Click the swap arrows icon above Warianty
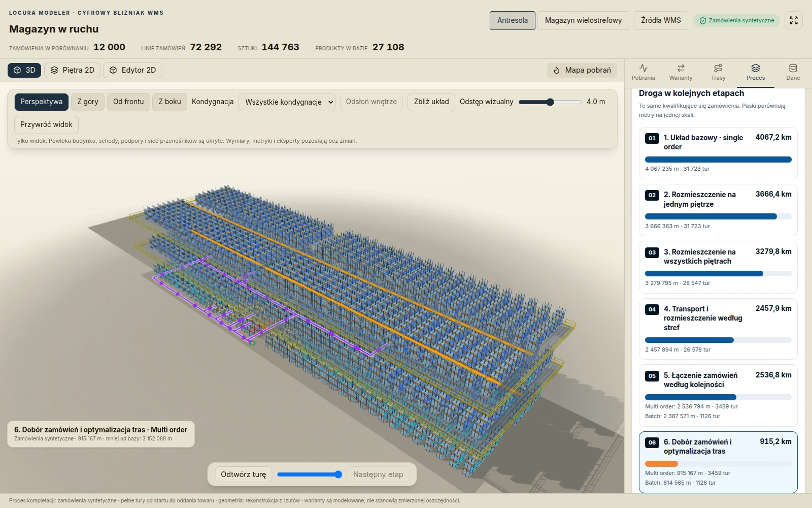 (681, 68)
